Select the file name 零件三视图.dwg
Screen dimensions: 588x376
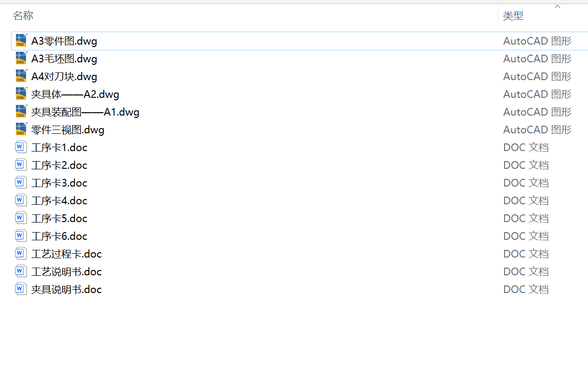(68, 130)
